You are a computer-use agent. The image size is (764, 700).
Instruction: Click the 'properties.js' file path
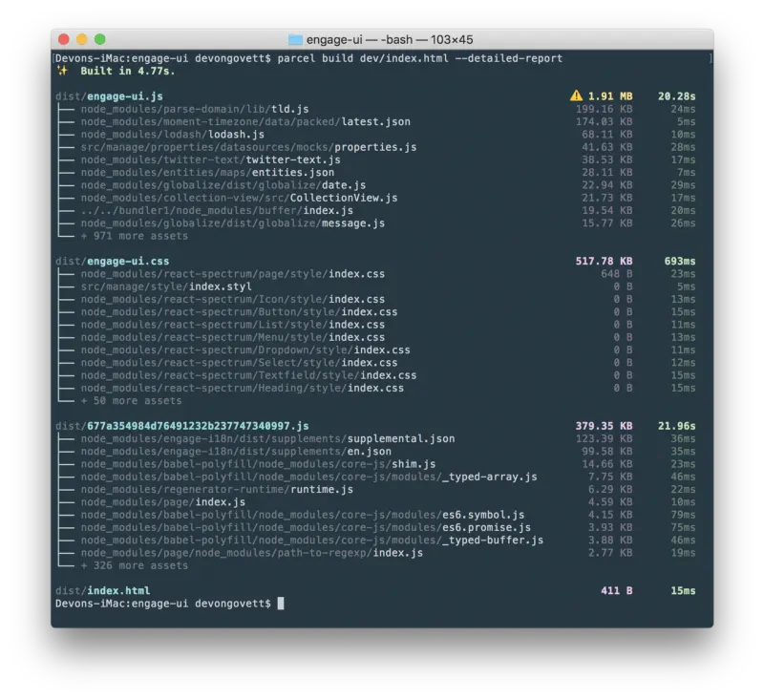(x=248, y=147)
